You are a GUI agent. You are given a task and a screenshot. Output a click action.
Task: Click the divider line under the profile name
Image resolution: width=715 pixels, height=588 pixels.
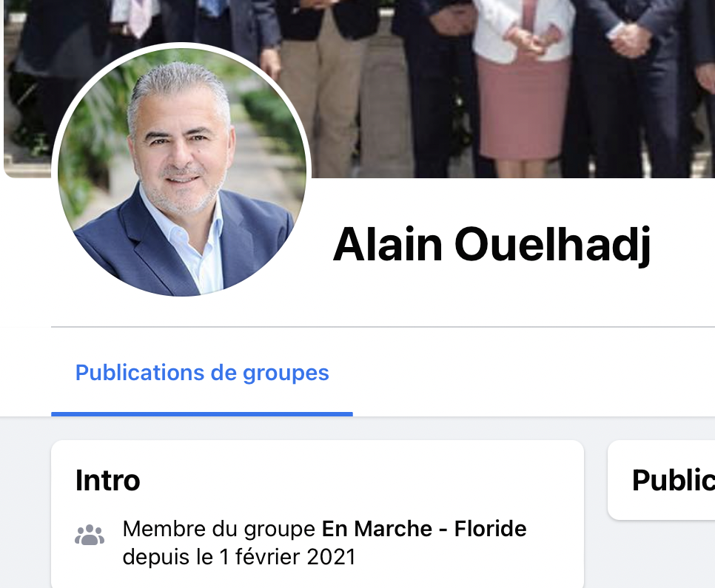[383, 327]
